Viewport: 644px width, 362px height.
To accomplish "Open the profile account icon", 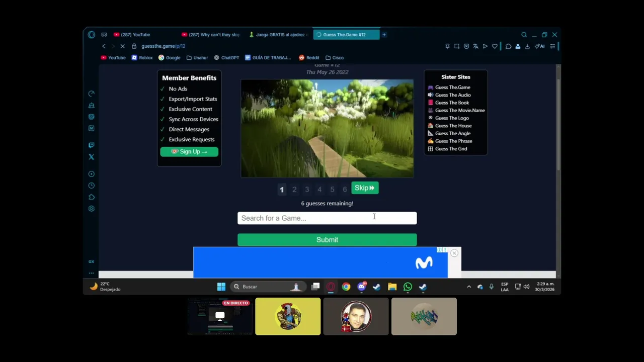I will [518, 46].
